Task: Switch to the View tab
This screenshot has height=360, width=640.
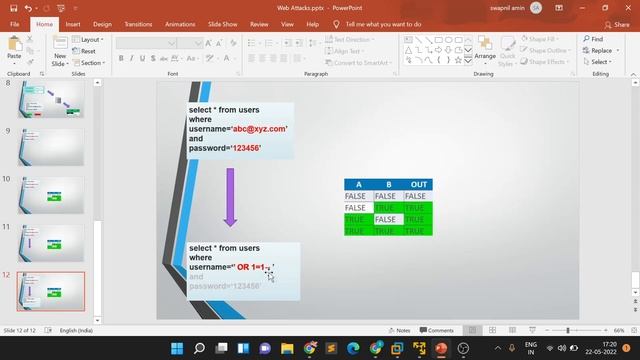Action: click(x=287, y=24)
